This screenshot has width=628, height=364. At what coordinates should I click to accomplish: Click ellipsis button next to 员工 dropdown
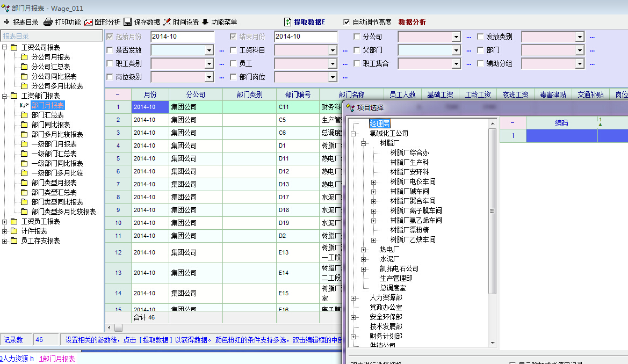(x=345, y=64)
